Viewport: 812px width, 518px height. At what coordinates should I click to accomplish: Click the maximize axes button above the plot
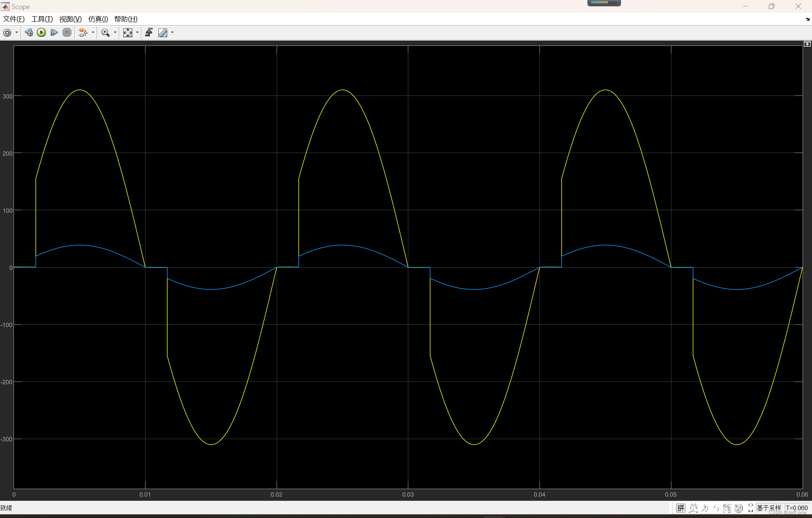[x=807, y=44]
